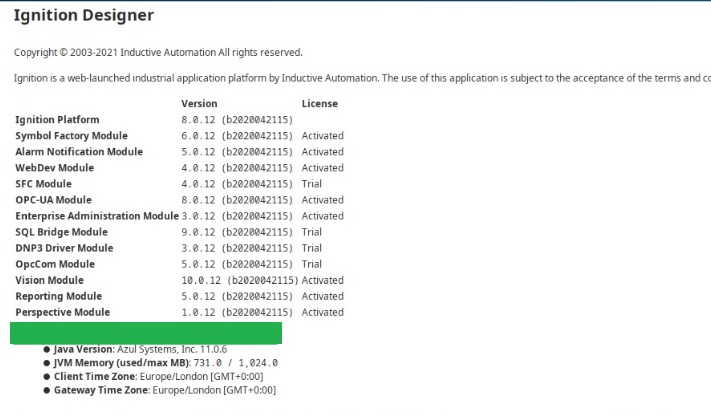Select the copyright 2003-2021 Inductive Automation line
711x417 pixels.
pos(158,53)
